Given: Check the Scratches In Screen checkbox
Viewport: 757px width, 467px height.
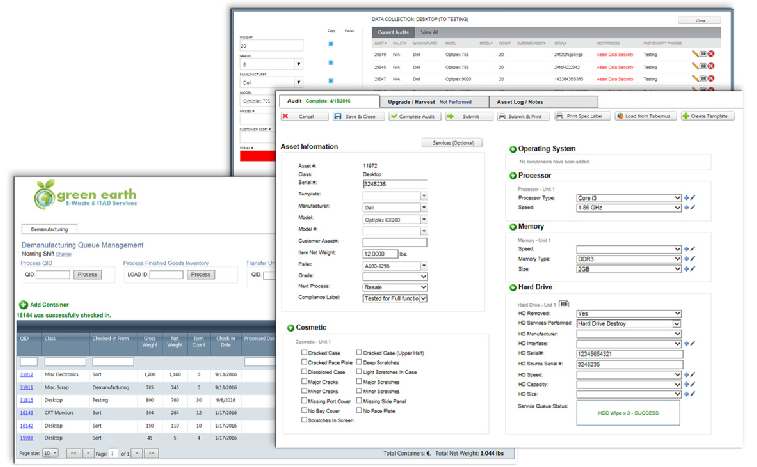Looking at the screenshot, I should (x=304, y=420).
